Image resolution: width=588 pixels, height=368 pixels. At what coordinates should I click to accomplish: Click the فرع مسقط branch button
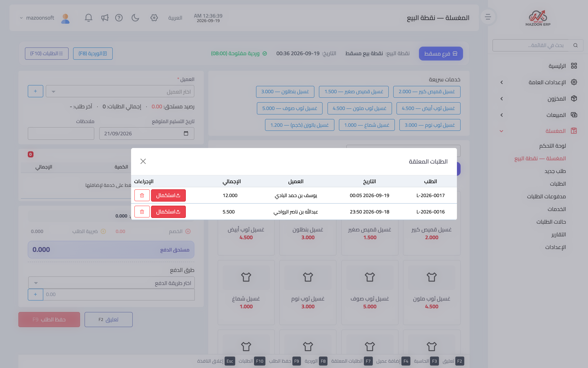[x=441, y=54]
